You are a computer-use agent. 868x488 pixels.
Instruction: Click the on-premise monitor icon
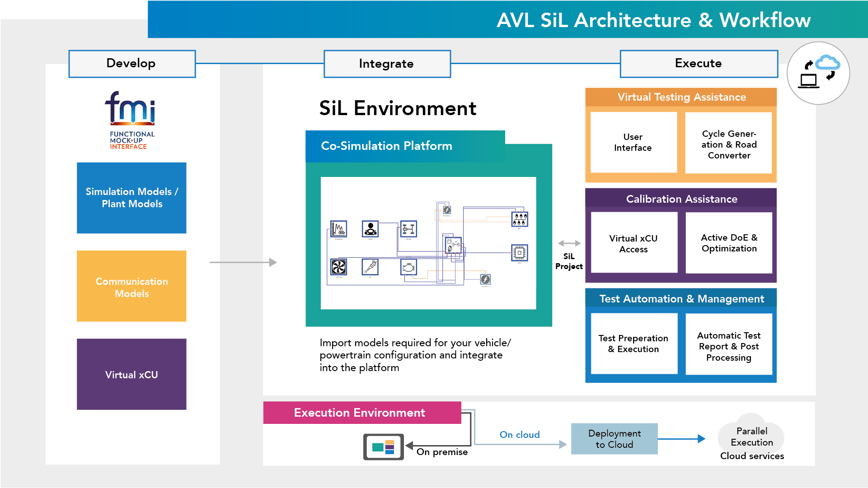[x=383, y=447]
